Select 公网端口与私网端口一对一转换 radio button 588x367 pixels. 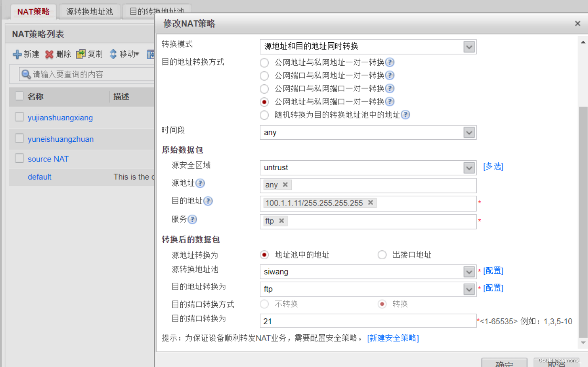point(264,88)
